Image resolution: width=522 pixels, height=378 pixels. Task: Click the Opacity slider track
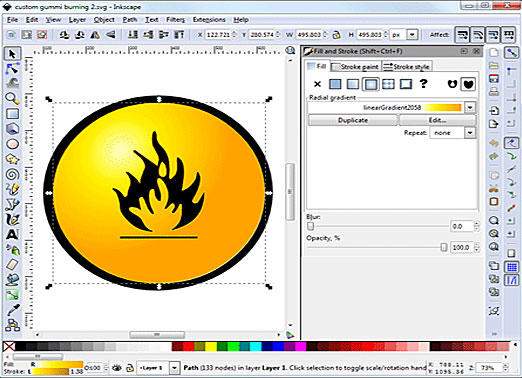(377, 247)
